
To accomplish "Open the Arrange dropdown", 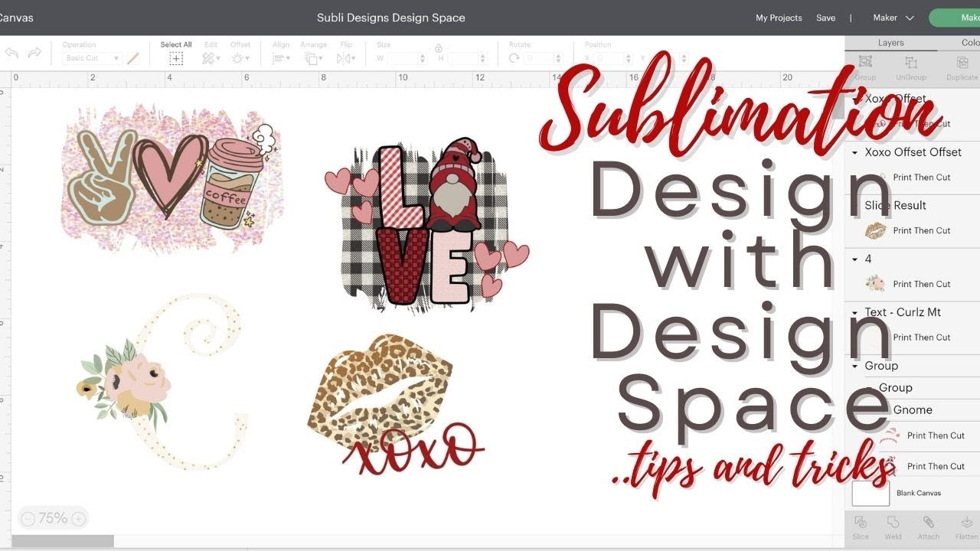I will (313, 58).
